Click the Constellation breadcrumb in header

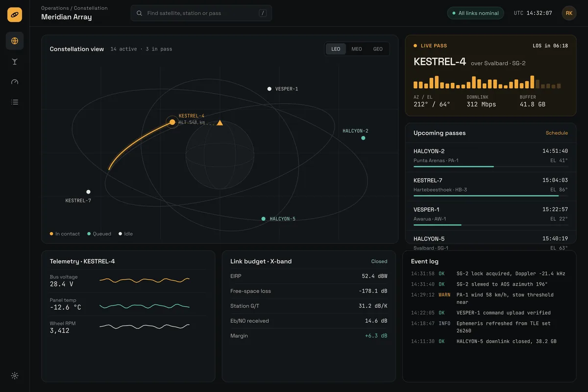[91, 8]
